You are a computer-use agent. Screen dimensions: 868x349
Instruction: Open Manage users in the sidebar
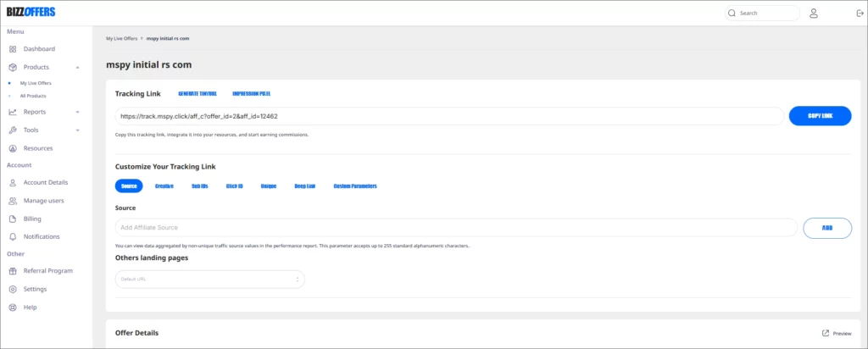(44, 201)
